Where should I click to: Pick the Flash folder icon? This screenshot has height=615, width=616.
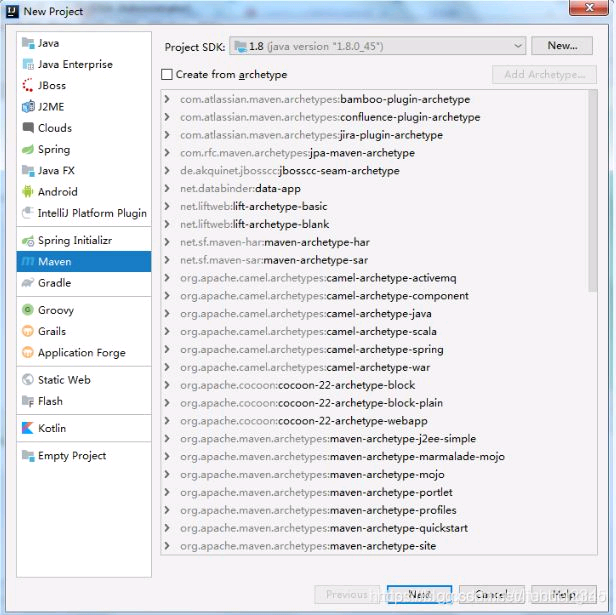tap(28, 401)
